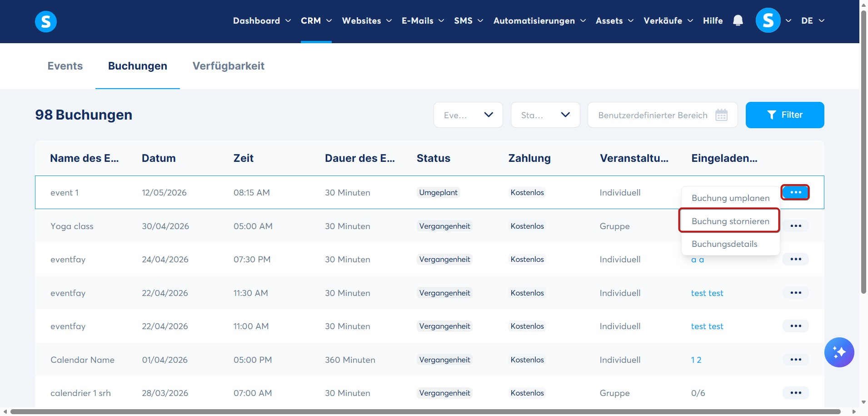Click the systeme.io logo in the header
Viewport: 868px width, 416px height.
[46, 21]
